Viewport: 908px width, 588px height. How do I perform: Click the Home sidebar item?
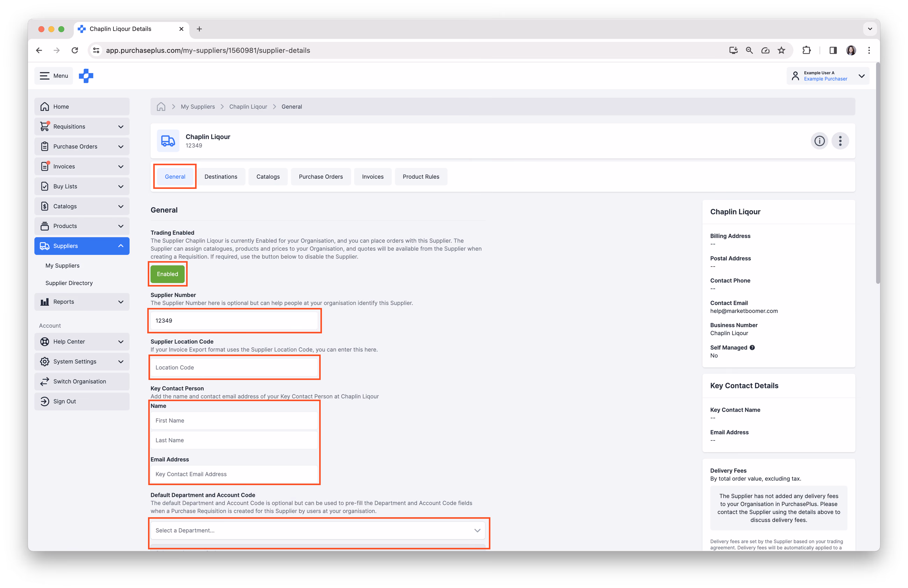pos(82,106)
